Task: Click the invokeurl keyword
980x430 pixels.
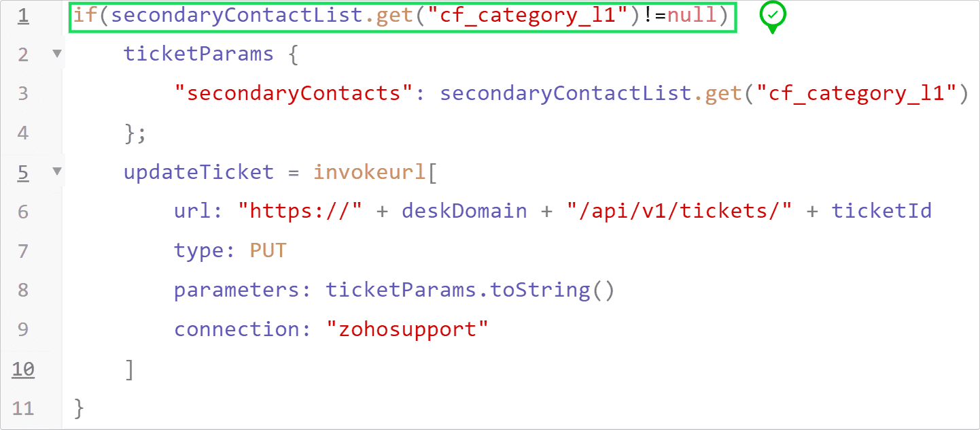Action: (x=369, y=172)
